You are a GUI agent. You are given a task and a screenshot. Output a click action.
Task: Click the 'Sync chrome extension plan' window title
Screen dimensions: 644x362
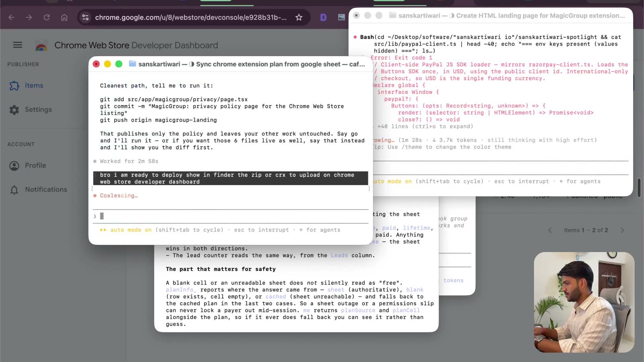point(280,64)
